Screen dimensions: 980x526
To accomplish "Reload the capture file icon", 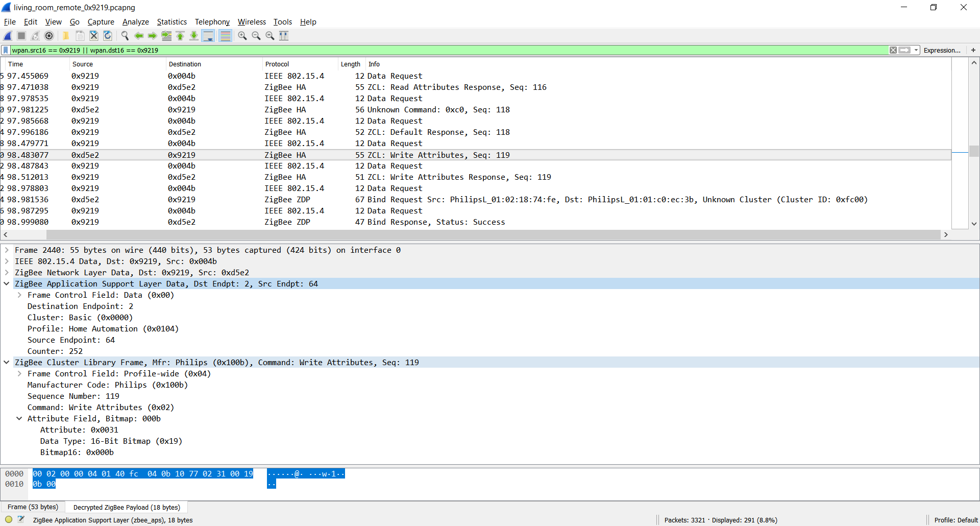I will point(107,36).
